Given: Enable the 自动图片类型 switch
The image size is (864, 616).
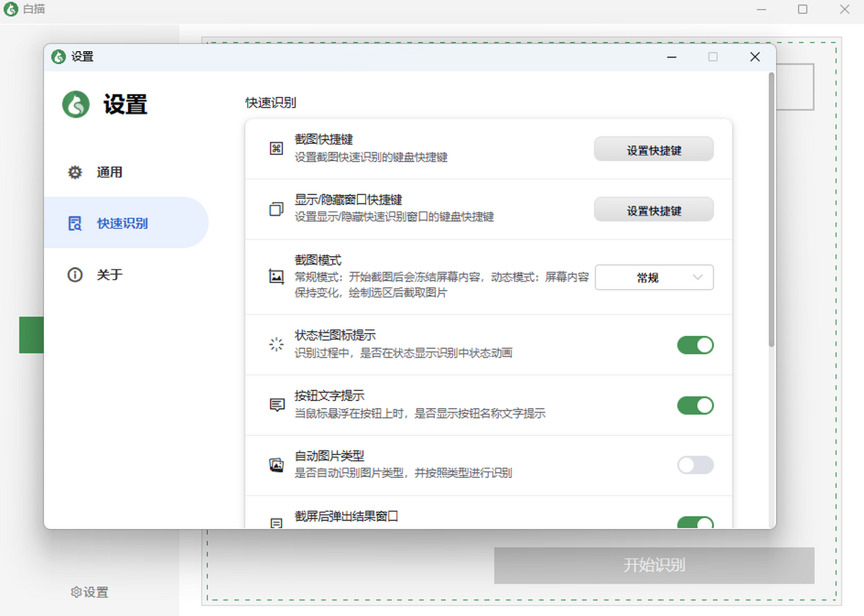Looking at the screenshot, I should (x=696, y=465).
